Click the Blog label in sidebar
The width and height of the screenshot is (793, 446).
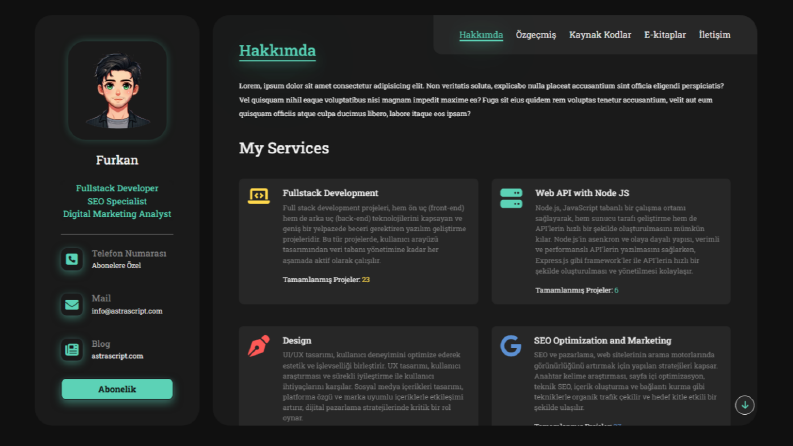(101, 344)
